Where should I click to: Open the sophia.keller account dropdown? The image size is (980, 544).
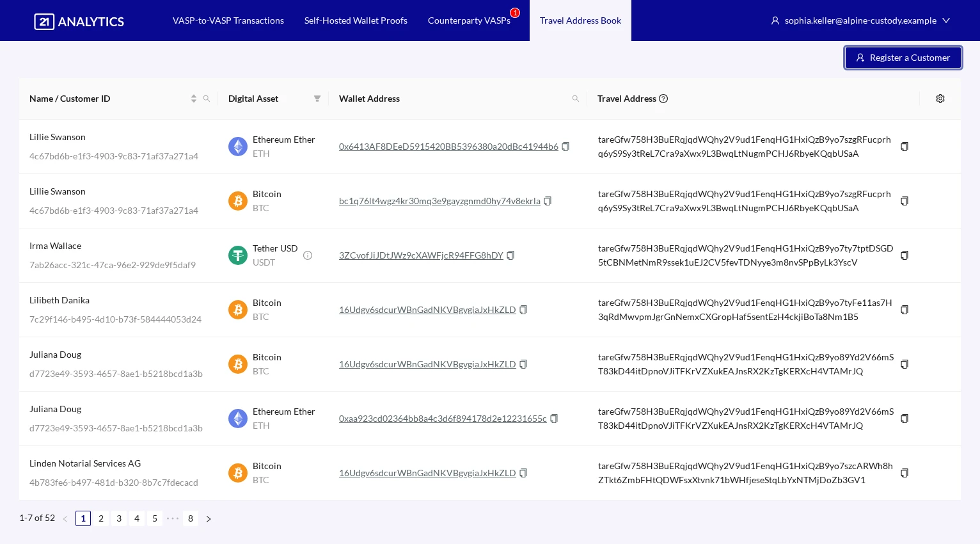coord(860,20)
